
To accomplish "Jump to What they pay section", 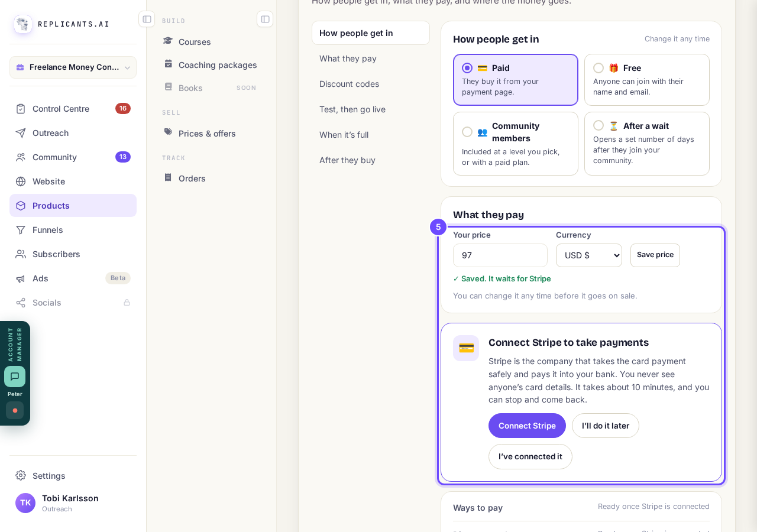I will coord(371,59).
